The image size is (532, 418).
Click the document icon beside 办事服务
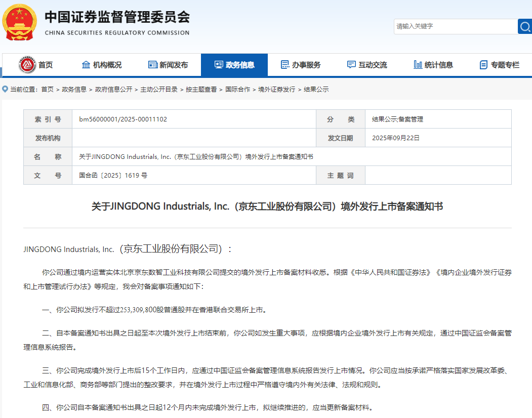pos(285,64)
